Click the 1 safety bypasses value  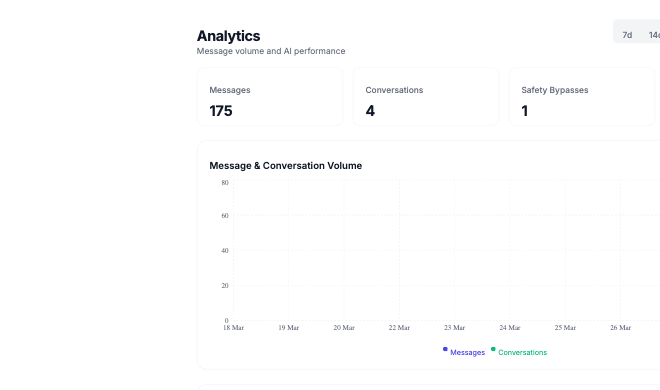tap(524, 111)
